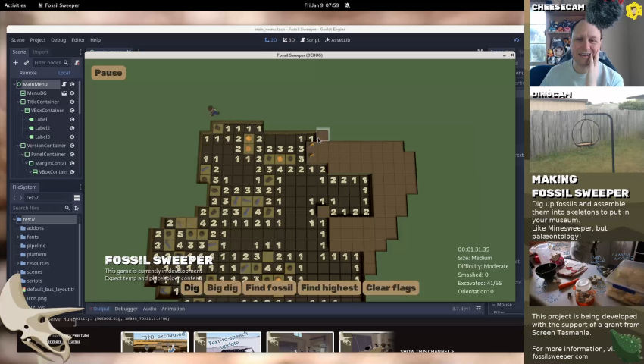Switch scene tree to Remote
The width and height of the screenshot is (644, 364).
tap(28, 73)
